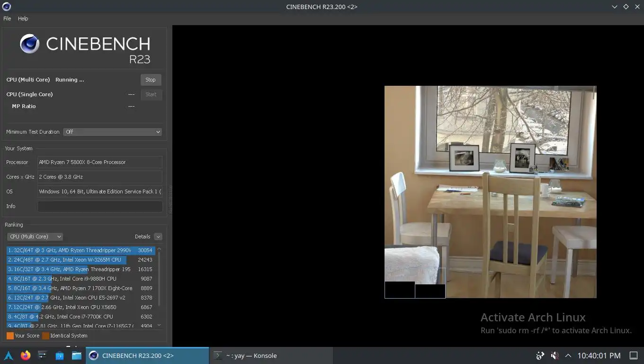644x364 pixels.
Task: Switch to the yay Konsole taskbar entry
Action: point(271,355)
